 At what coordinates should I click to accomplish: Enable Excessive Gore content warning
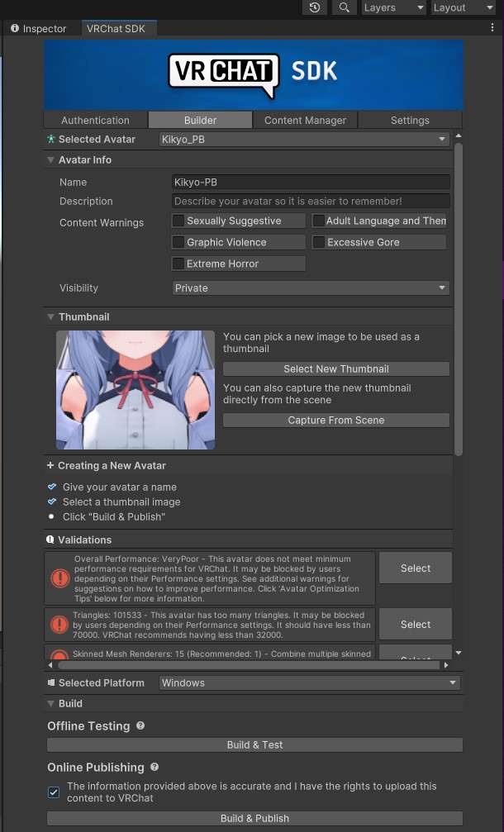318,242
